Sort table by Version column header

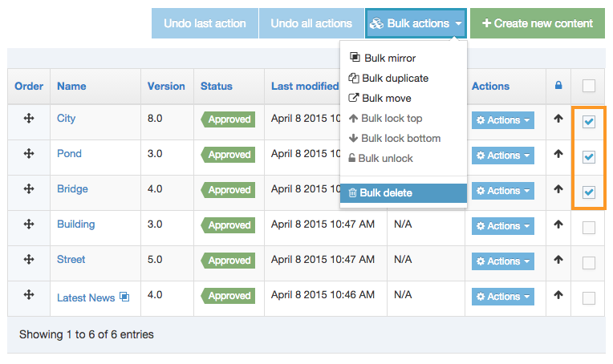pyautogui.click(x=166, y=86)
